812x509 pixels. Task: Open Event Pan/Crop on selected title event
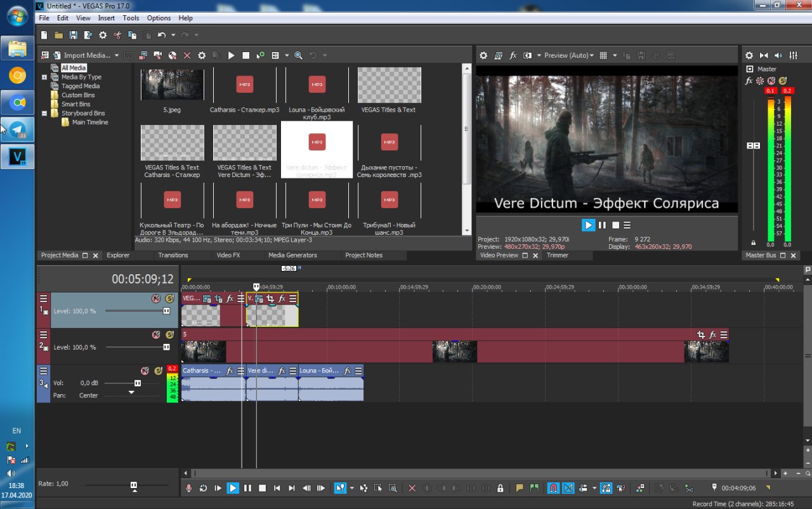click(270, 298)
